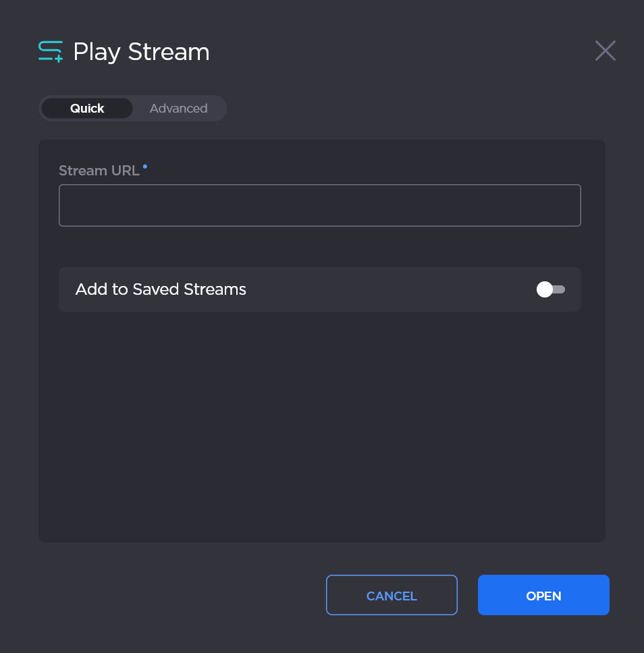Click the Add to Saved Streams row background
This screenshot has height=653, width=644.
point(378,289)
